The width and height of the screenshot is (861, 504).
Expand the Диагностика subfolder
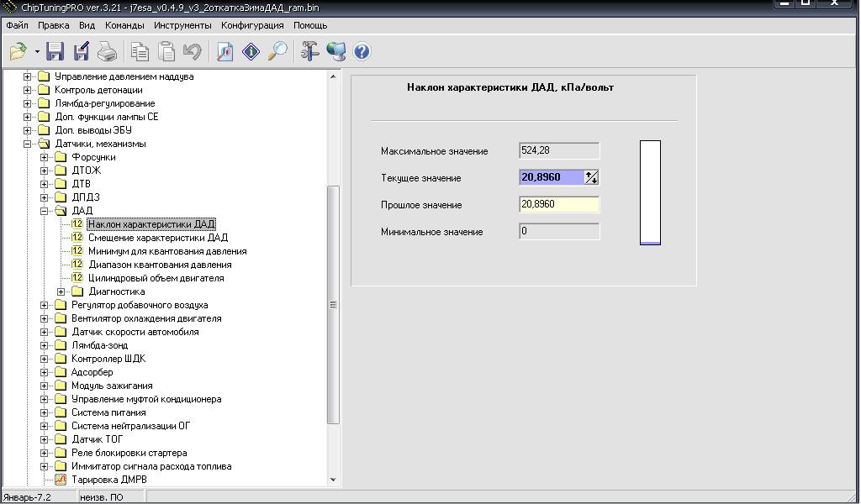[61, 291]
